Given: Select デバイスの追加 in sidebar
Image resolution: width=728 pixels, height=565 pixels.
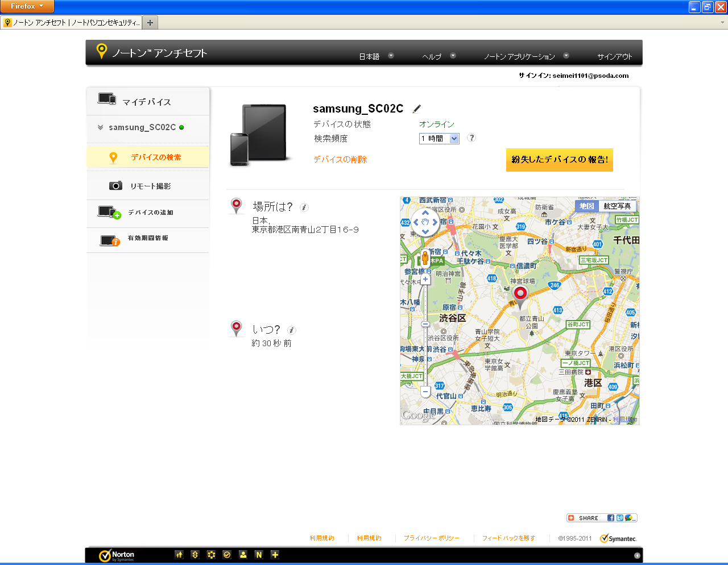Looking at the screenshot, I should [148, 213].
